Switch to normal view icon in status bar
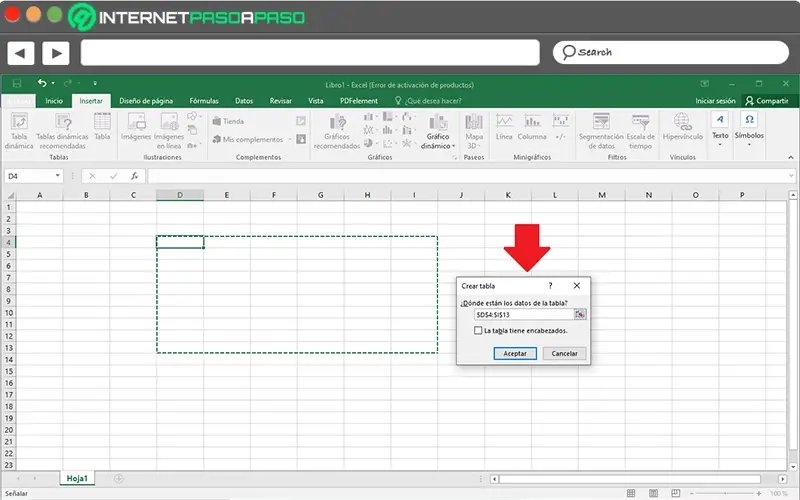Viewport: 800px width, 500px height. coord(631,493)
